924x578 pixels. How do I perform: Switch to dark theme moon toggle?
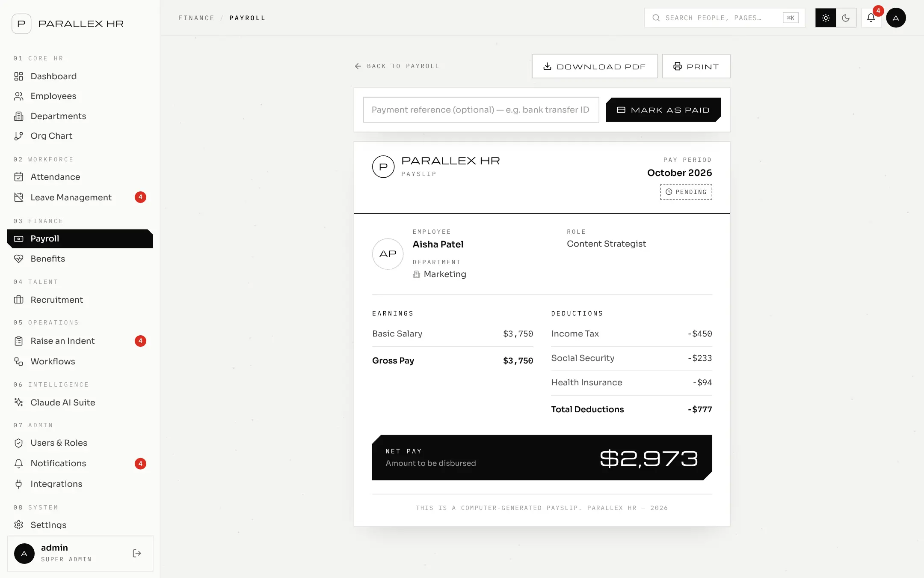point(846,18)
